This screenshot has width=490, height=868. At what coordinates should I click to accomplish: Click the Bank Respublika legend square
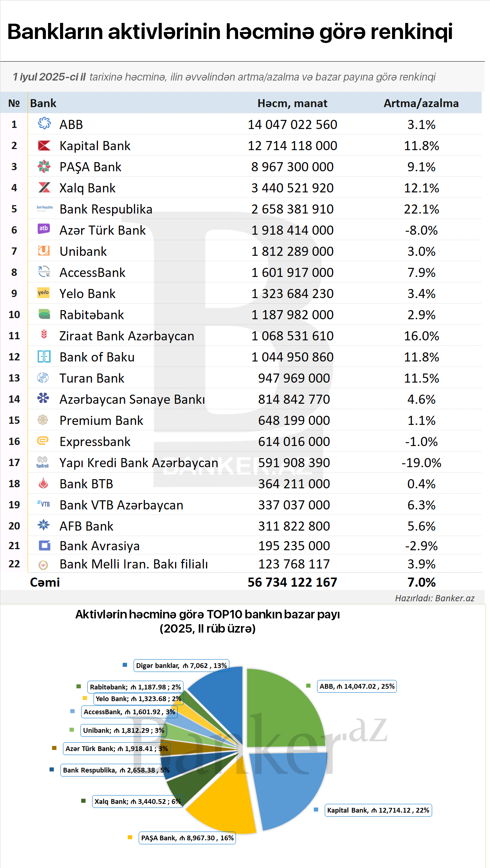[x=52, y=770]
